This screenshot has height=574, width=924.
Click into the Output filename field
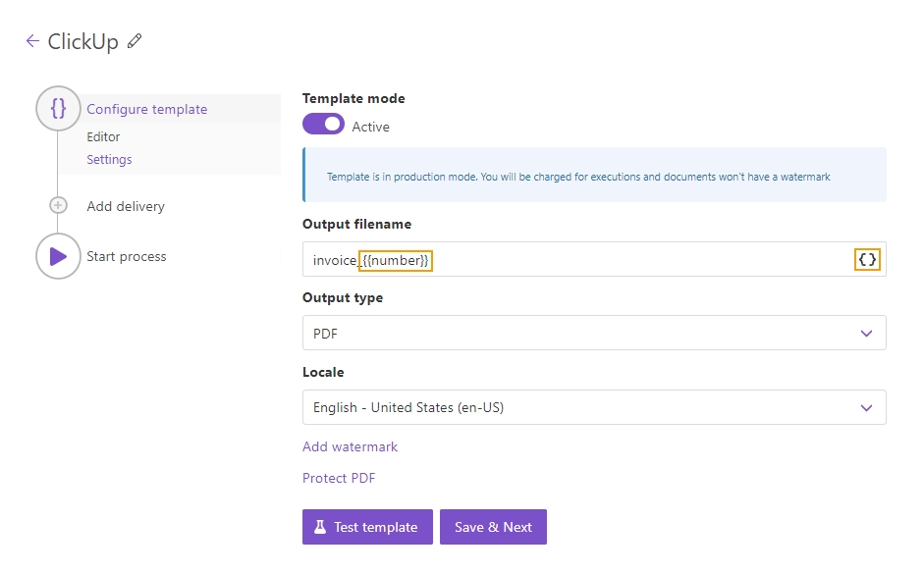tap(594, 259)
